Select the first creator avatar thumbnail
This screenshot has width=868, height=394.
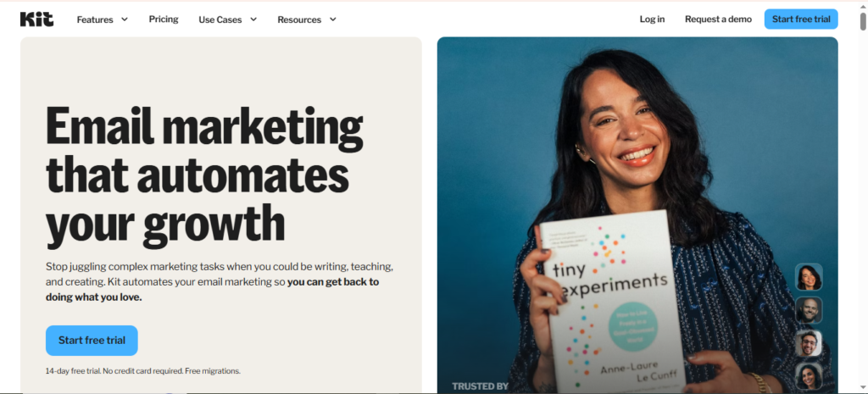point(809,277)
